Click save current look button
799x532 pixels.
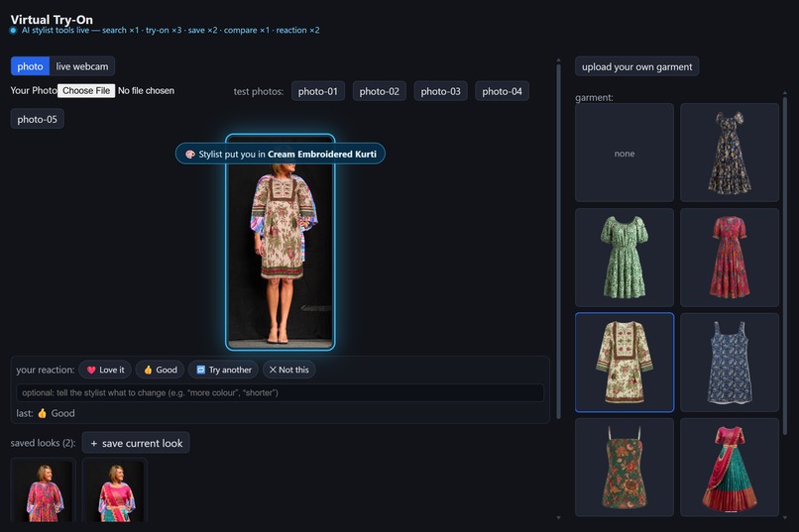click(x=136, y=443)
